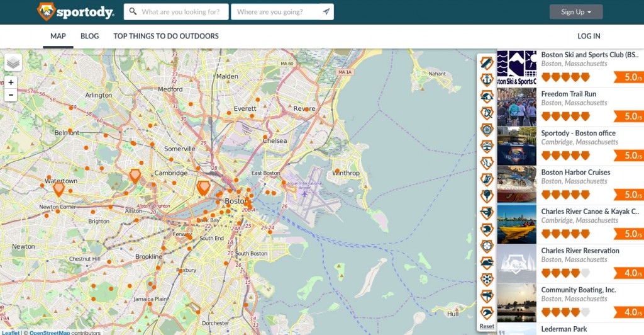
Task: Click the Community Boating sunset thumbnail
Action: 517,302
